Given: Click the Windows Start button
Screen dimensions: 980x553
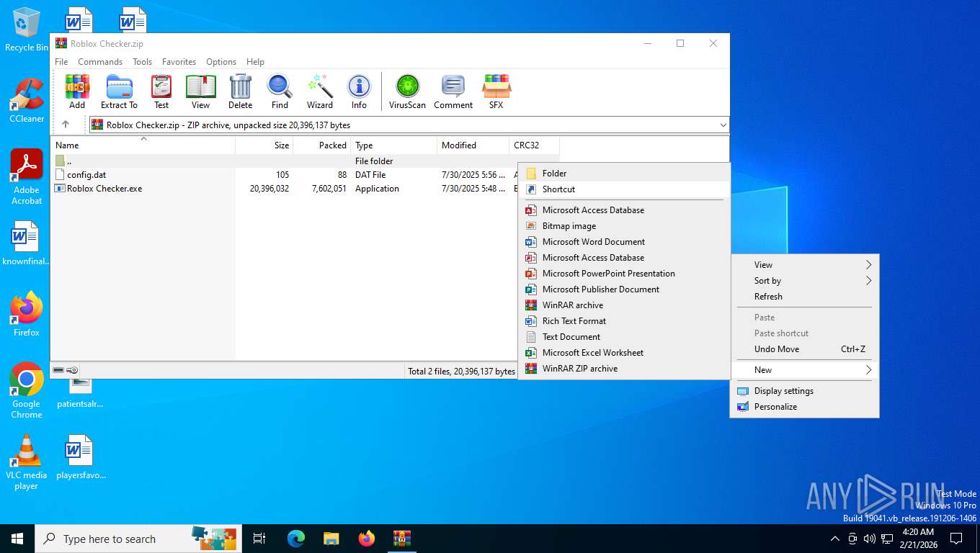Looking at the screenshot, I should pyautogui.click(x=17, y=539).
